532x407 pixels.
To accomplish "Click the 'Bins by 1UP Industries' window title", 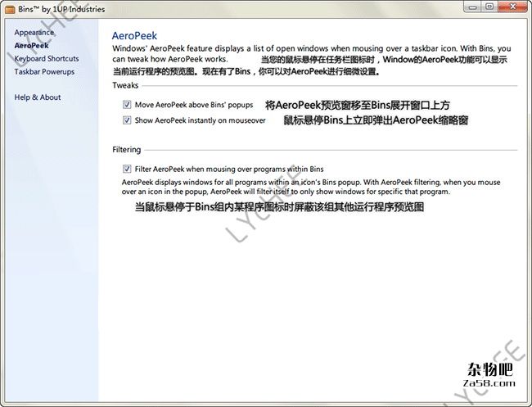I will [x=61, y=9].
